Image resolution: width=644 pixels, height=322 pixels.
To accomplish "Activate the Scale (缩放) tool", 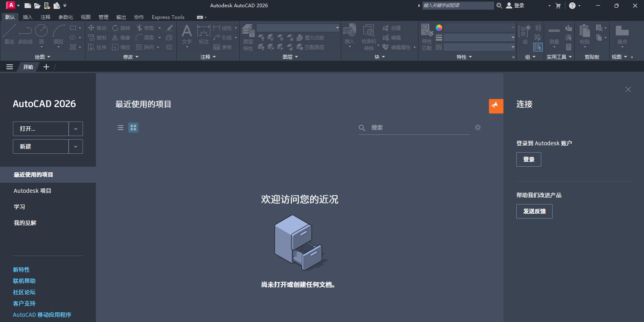I will pos(121,47).
